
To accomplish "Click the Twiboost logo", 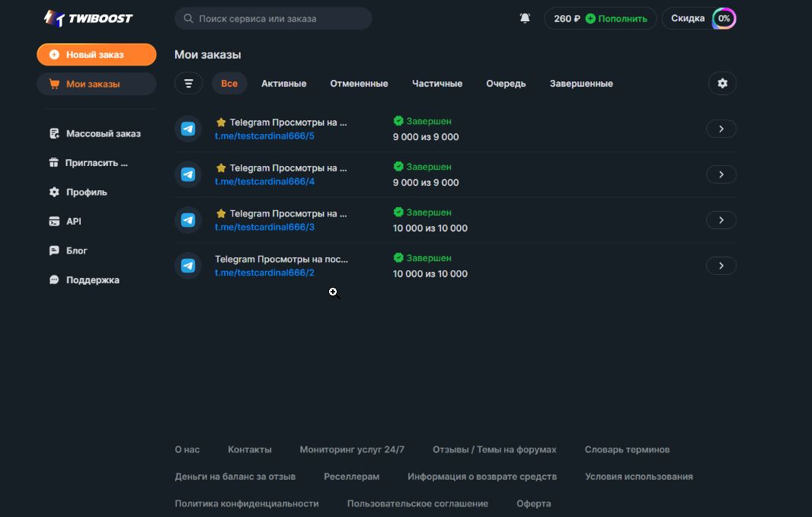I will click(x=88, y=18).
